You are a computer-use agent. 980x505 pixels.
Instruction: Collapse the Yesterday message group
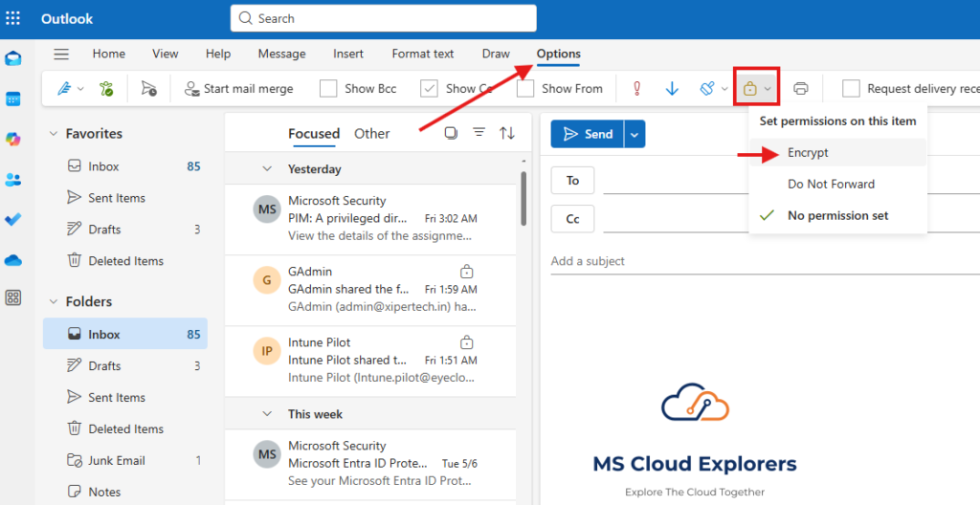point(268,169)
